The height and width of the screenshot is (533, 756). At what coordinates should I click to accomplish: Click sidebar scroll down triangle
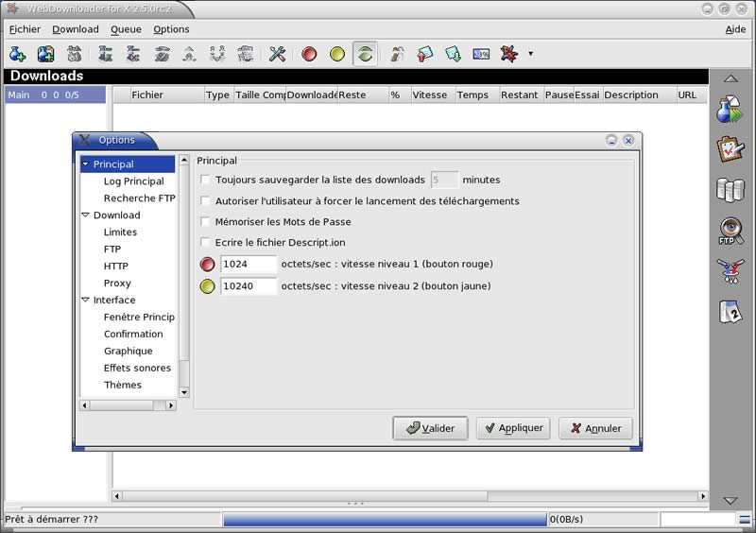pyautogui.click(x=730, y=501)
